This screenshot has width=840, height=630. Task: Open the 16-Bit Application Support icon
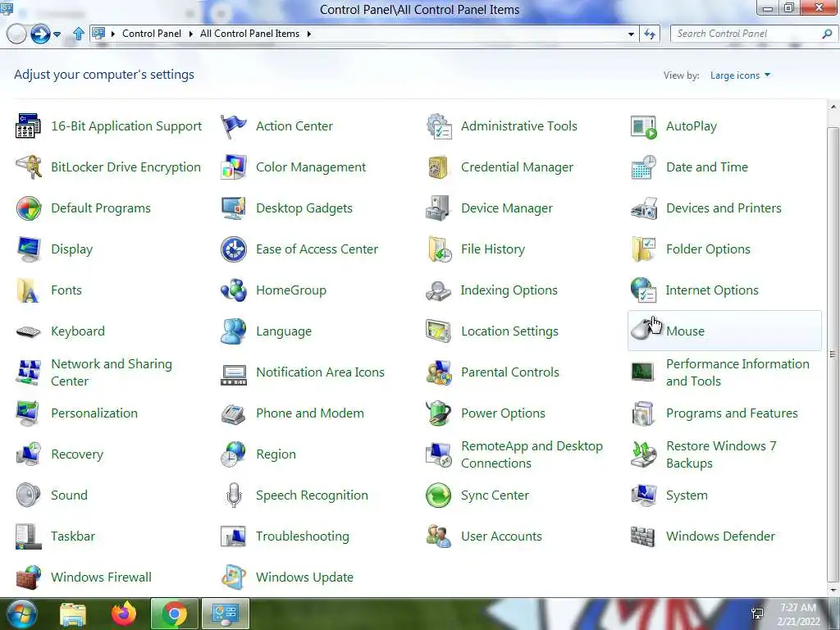tap(28, 126)
